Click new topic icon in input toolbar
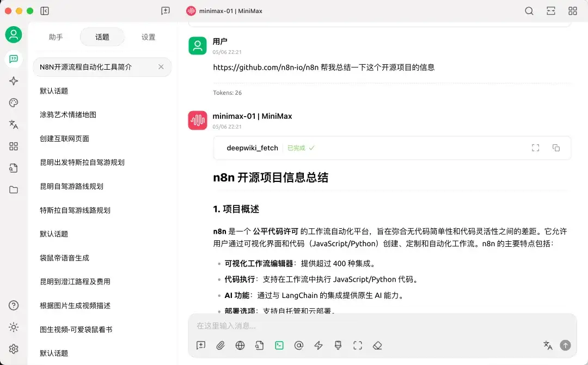Viewport: 588px width, 365px height. [x=201, y=345]
